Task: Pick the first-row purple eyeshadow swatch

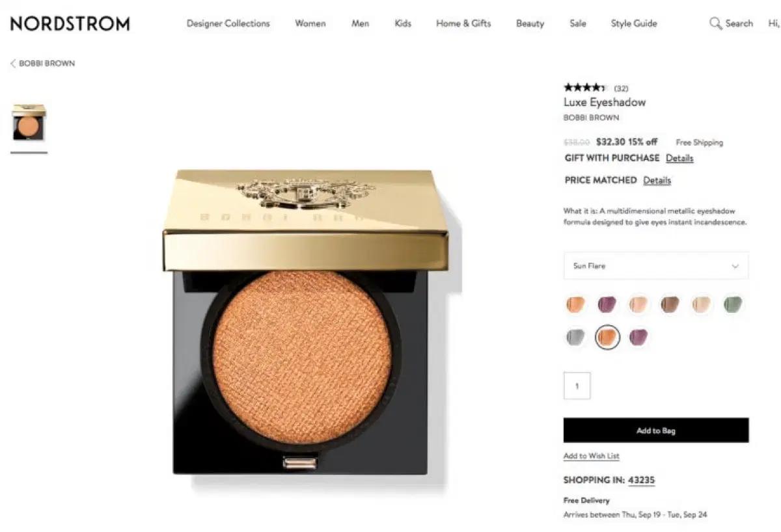Action: 607,304
